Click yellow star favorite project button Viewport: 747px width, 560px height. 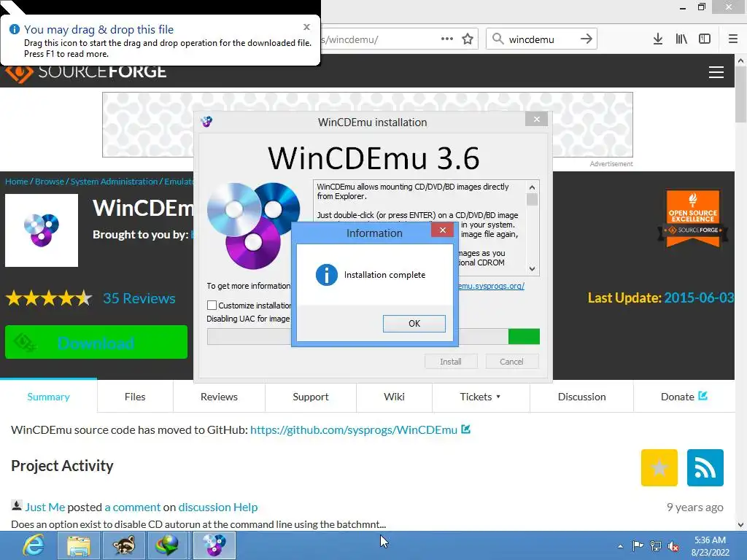click(x=659, y=467)
